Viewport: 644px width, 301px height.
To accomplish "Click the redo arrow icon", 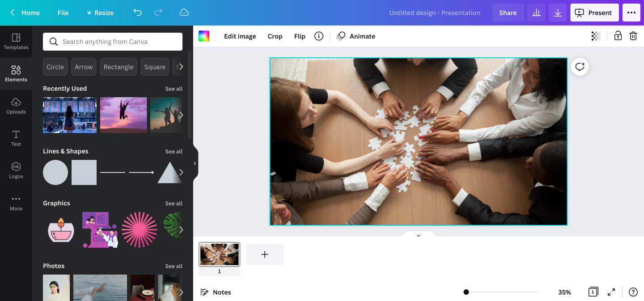I will click(158, 13).
